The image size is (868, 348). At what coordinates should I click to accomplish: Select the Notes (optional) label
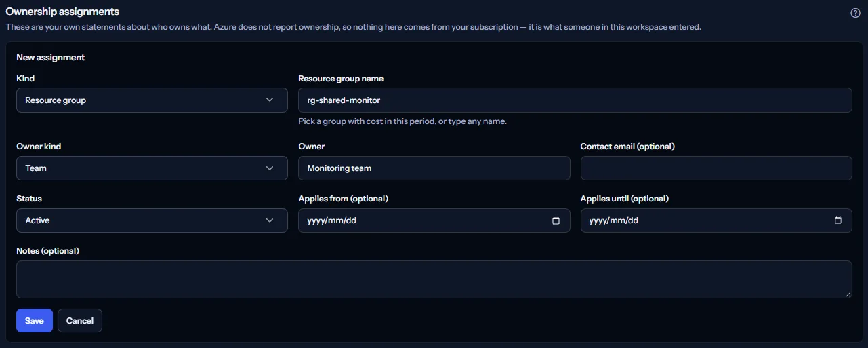[x=48, y=251]
